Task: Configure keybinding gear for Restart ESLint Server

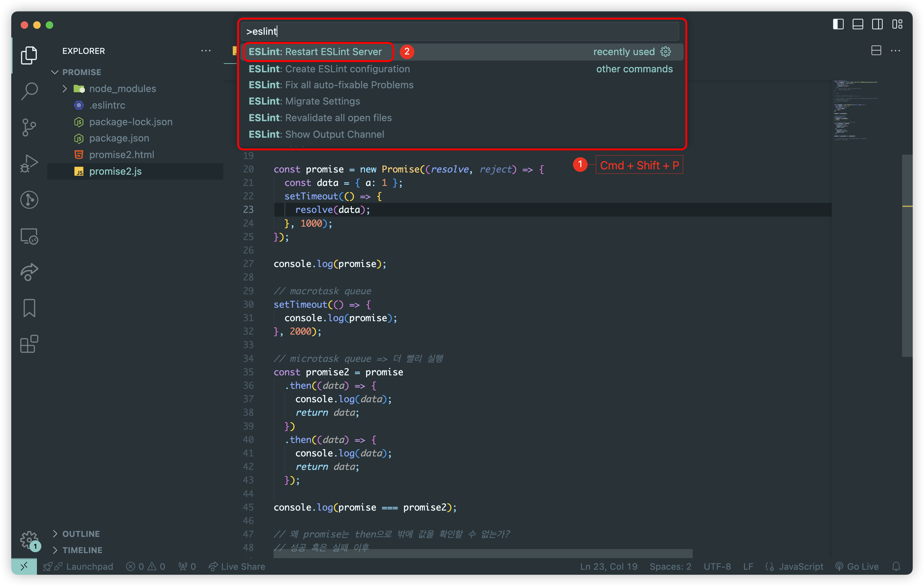Action: (x=666, y=52)
